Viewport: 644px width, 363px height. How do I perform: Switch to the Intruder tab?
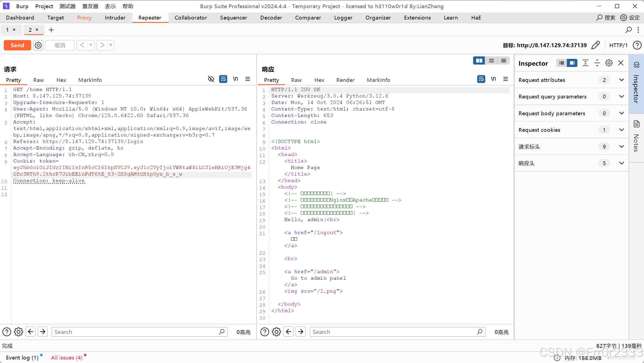point(115,18)
